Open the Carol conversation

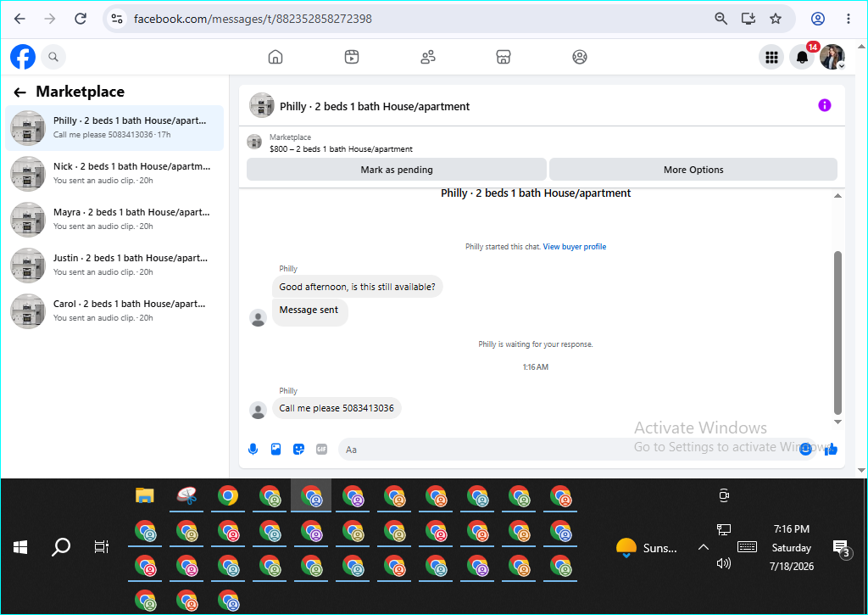pos(114,311)
